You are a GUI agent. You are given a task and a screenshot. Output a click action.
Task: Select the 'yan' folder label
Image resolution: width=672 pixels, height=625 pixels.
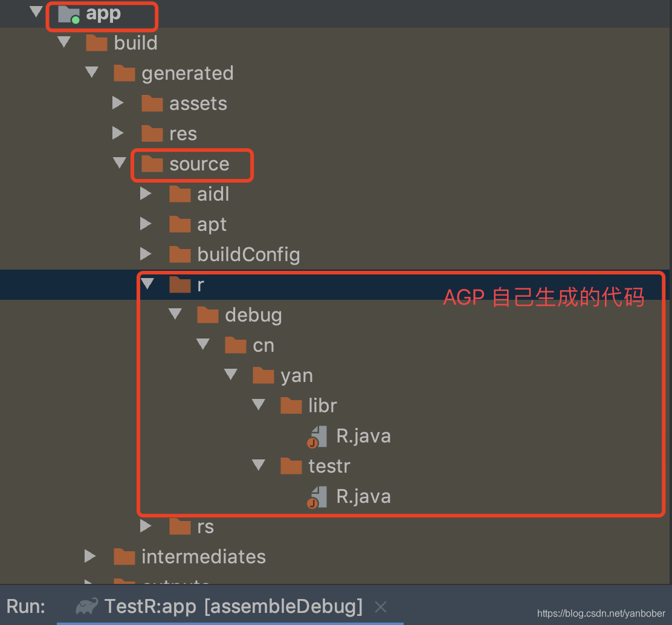297,377
